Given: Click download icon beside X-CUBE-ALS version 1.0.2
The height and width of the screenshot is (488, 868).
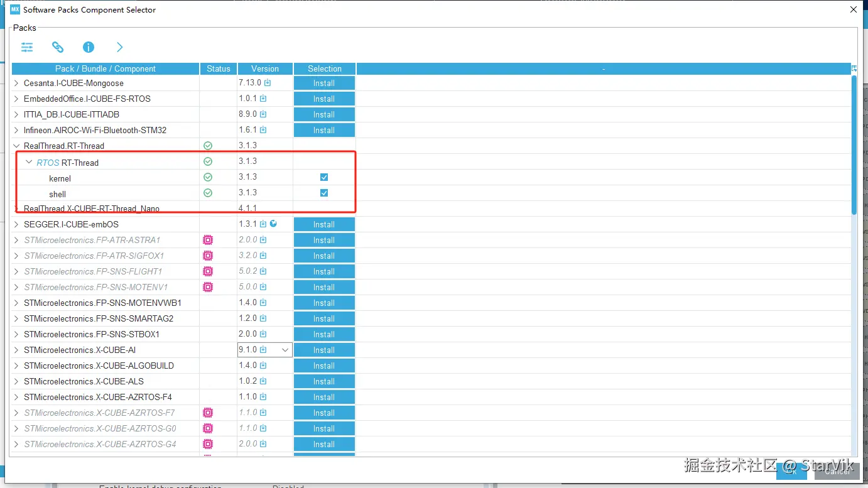Looking at the screenshot, I should click(263, 381).
